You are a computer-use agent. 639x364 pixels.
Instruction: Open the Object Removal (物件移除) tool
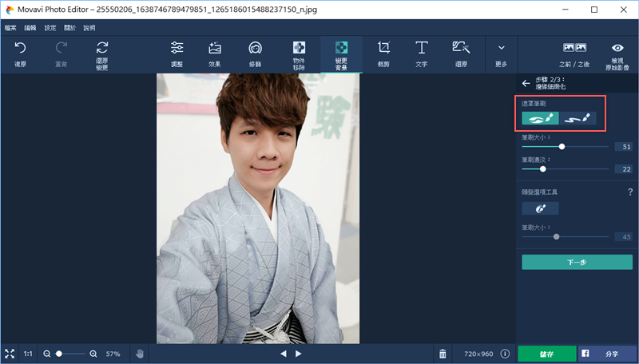tap(299, 48)
